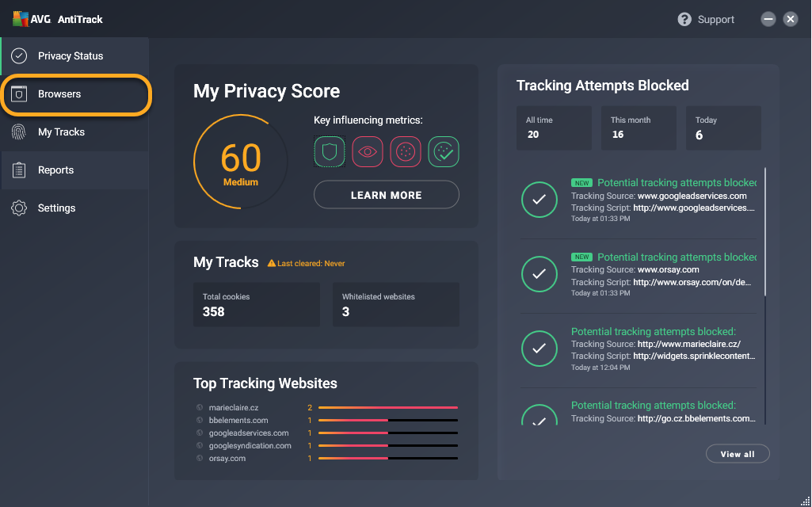Click the Settings gear icon
The image size is (812, 507).
pos(19,208)
